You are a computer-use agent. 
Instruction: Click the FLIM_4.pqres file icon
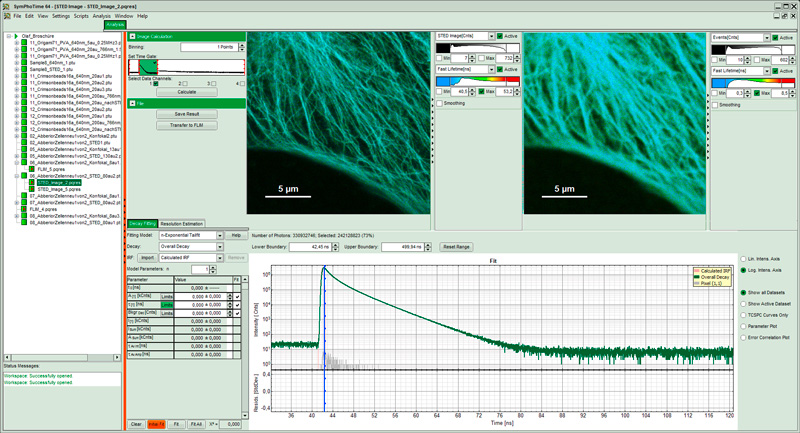click(x=24, y=209)
